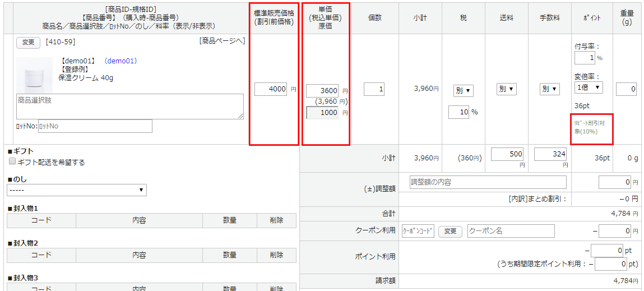The width and height of the screenshot is (644, 291).
Task: Edit the tax rate field showing 10
Action: tap(459, 112)
